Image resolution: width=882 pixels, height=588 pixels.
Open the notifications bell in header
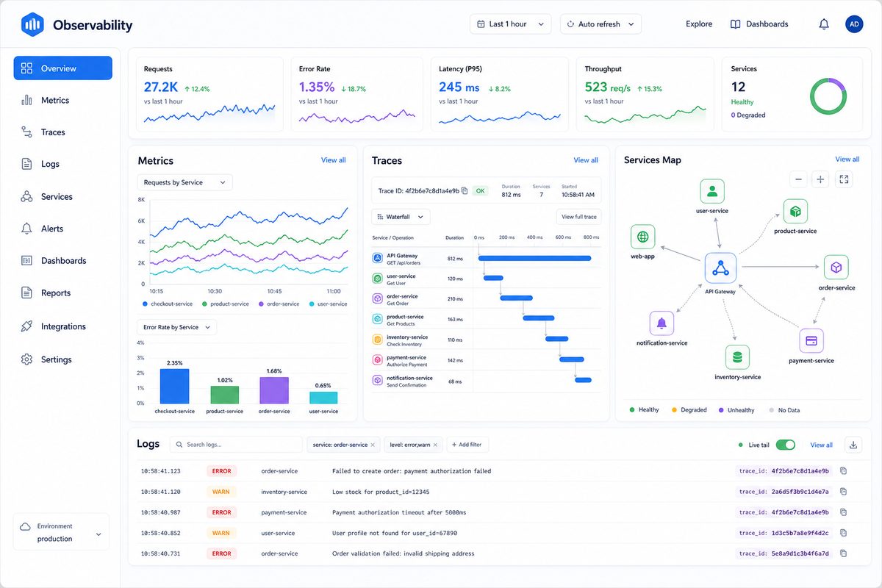pyautogui.click(x=824, y=24)
